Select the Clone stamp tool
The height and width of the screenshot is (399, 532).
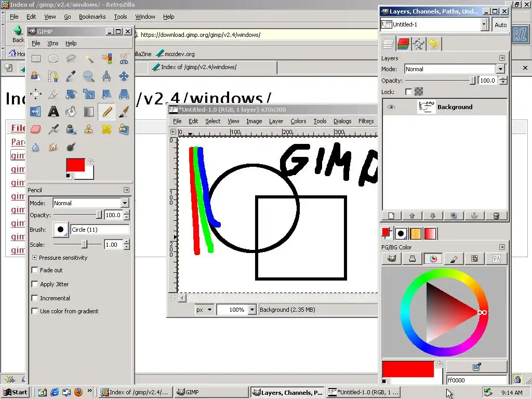click(89, 129)
